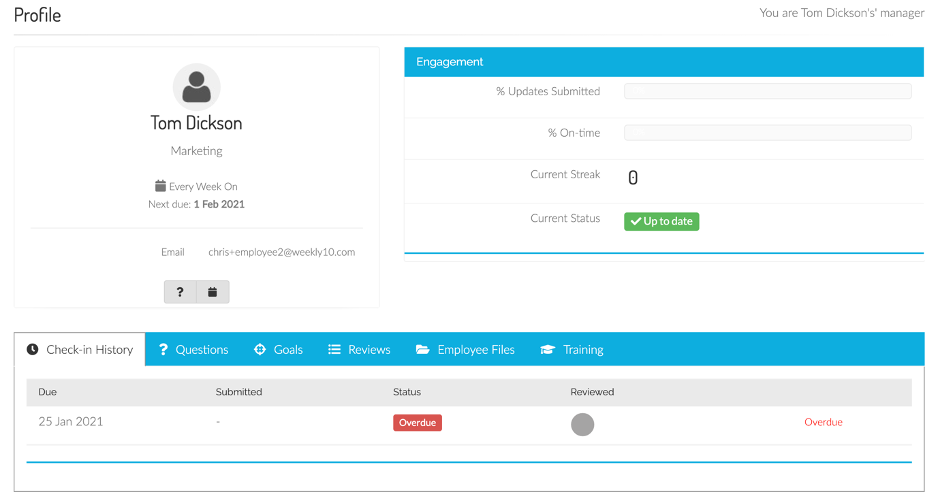
Task: Click Tom Dickson's profile avatar
Action: pos(197,86)
